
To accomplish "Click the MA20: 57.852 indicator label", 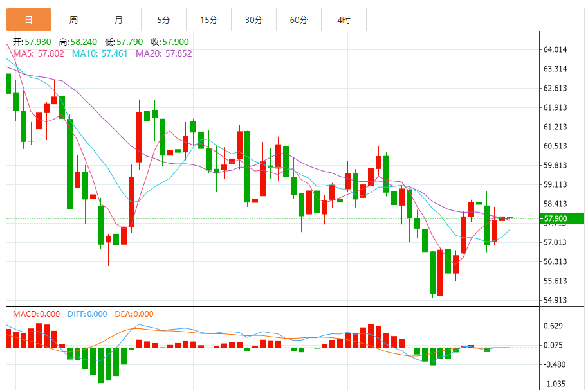I will click(x=163, y=53).
